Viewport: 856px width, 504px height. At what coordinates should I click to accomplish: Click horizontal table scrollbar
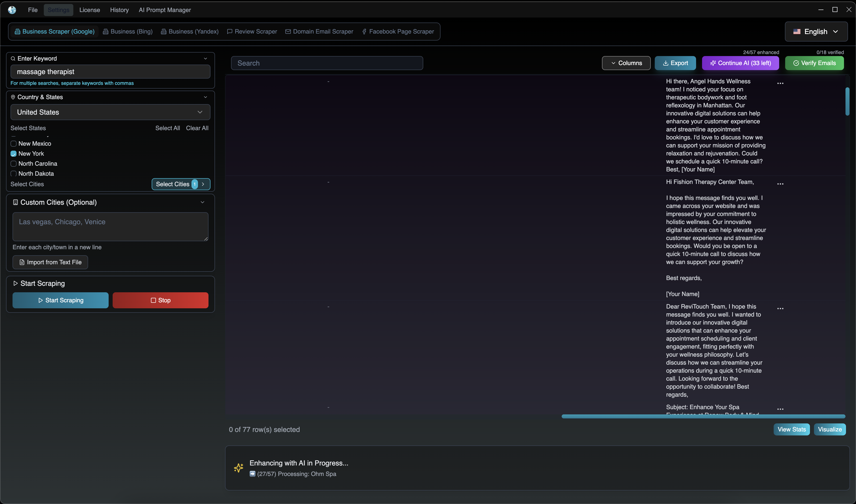click(x=703, y=416)
